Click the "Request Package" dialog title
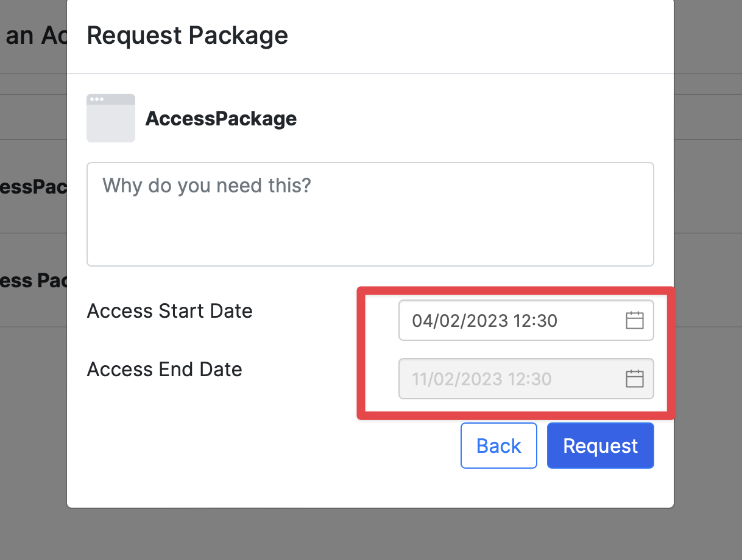The image size is (742, 560). 188,35
